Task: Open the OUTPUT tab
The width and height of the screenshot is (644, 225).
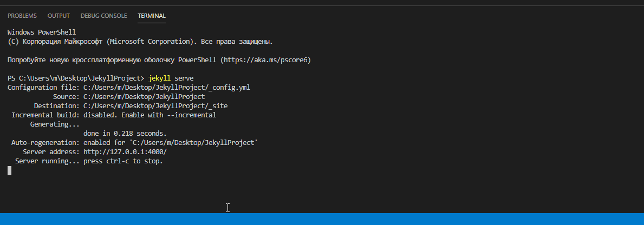Action: (x=58, y=16)
